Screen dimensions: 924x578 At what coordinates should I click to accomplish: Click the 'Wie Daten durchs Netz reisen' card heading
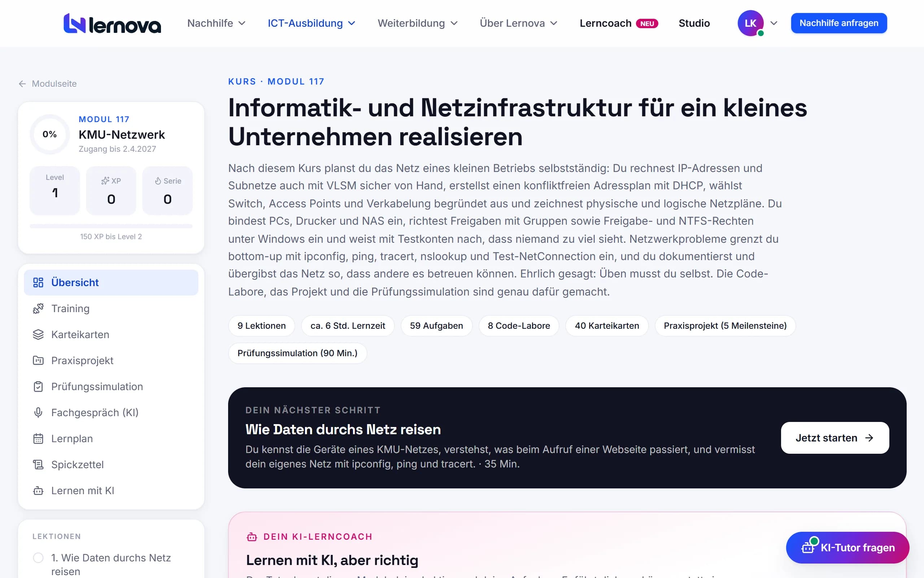click(343, 430)
